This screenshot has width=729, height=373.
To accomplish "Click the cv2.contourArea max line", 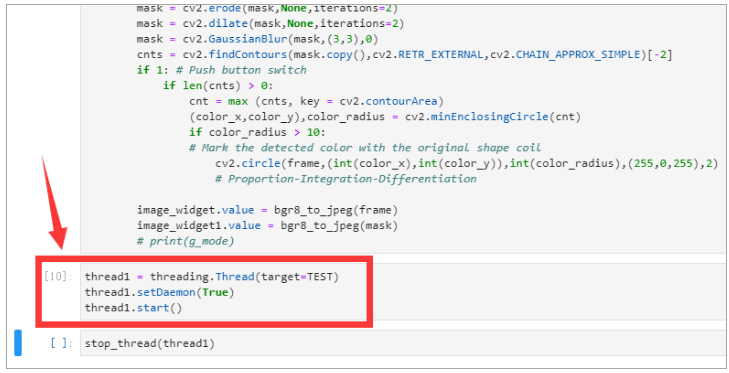I will pos(316,101).
